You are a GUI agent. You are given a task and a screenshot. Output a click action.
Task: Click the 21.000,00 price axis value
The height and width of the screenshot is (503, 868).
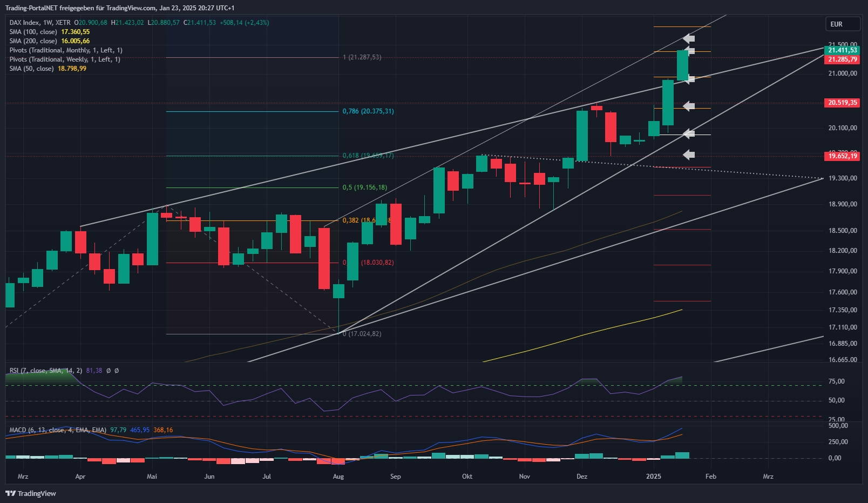pyautogui.click(x=843, y=73)
